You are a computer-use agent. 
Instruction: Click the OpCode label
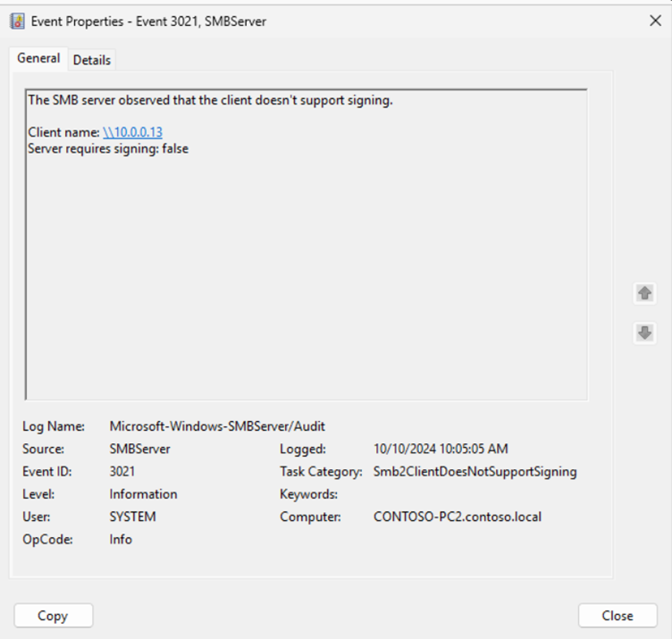click(47, 539)
